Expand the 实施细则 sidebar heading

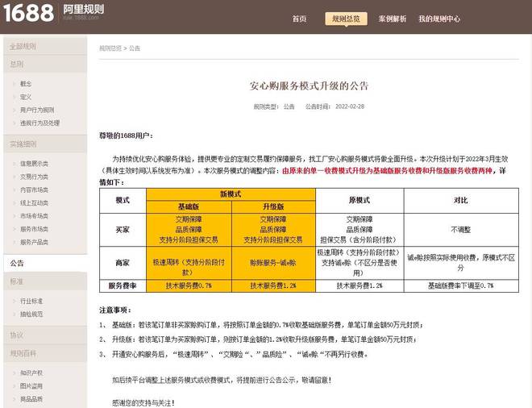(x=45, y=144)
